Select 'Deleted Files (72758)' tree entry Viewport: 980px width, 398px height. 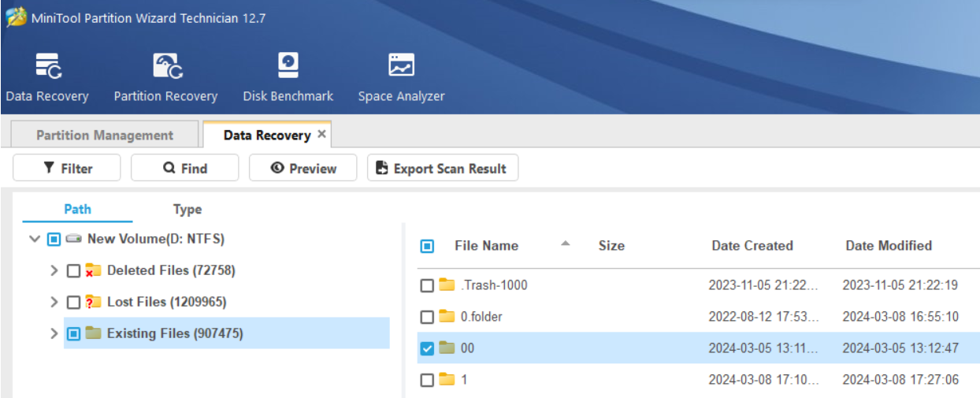[171, 270]
